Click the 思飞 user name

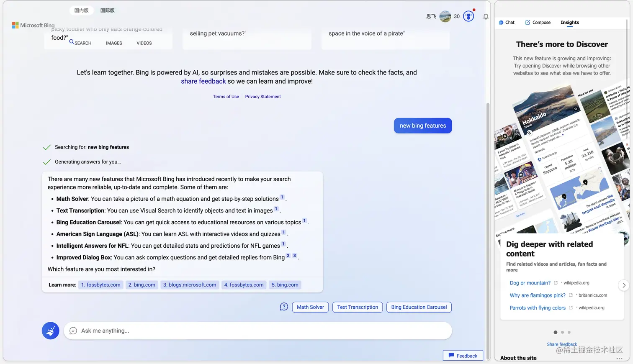point(431,17)
